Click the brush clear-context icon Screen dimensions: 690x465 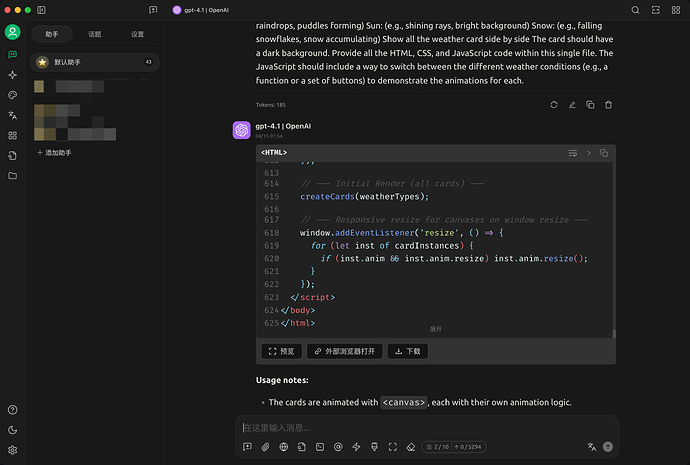click(374, 447)
